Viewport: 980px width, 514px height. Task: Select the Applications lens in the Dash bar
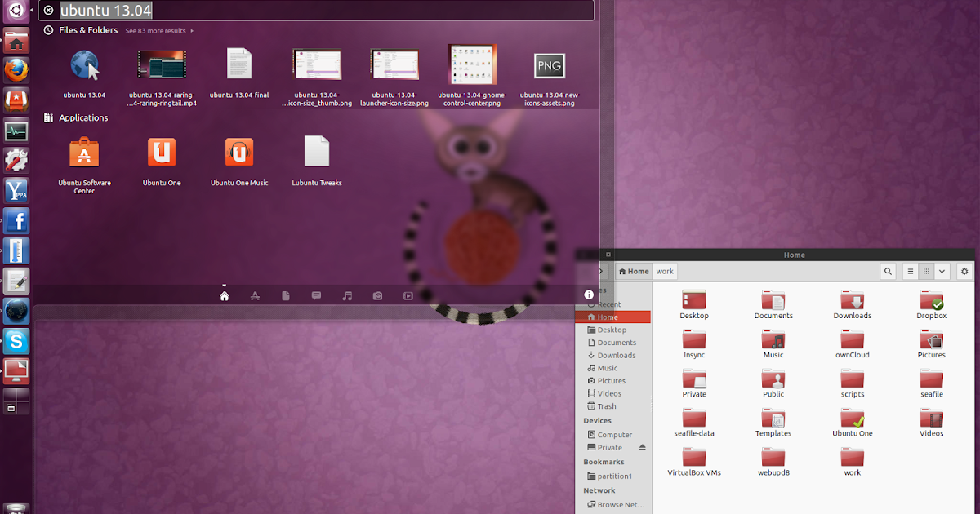click(255, 295)
